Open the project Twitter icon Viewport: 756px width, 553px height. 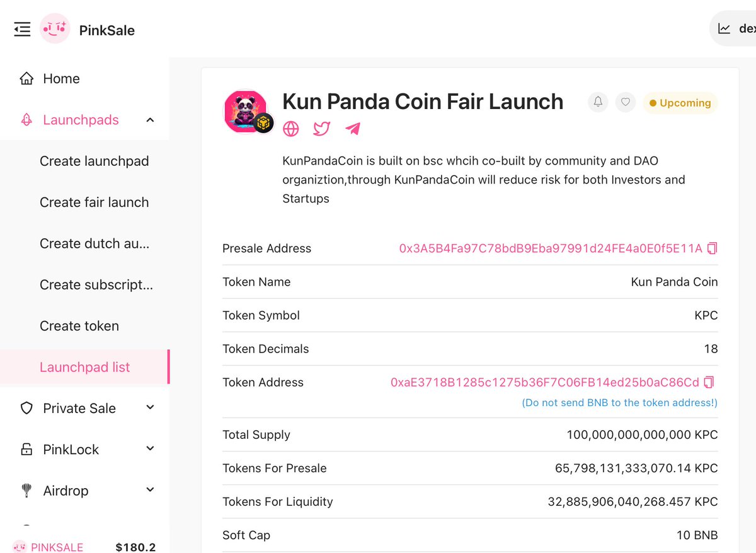coord(322,129)
